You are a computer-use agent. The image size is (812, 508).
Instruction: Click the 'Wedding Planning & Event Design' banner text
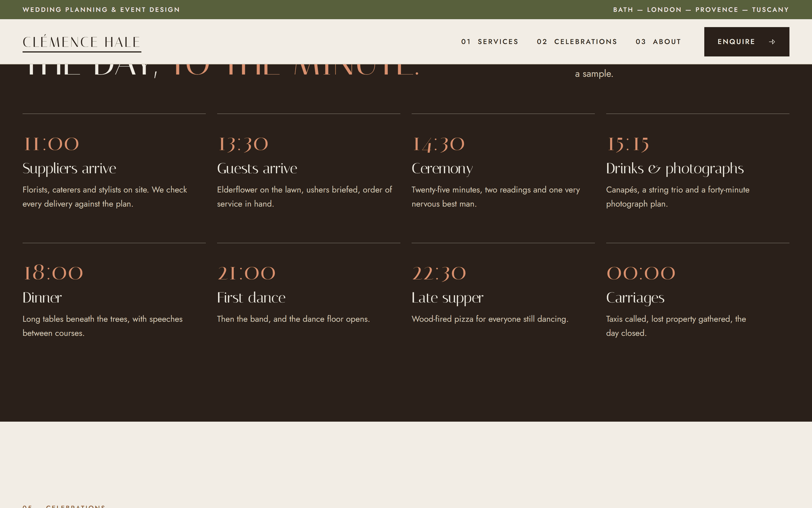(101, 10)
